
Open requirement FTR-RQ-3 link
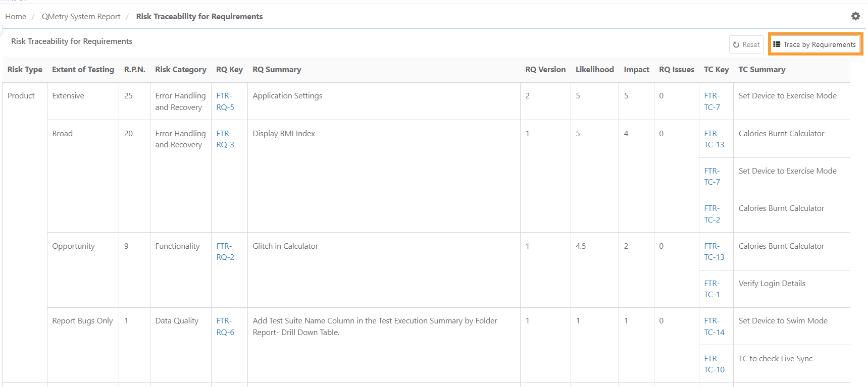coord(225,139)
